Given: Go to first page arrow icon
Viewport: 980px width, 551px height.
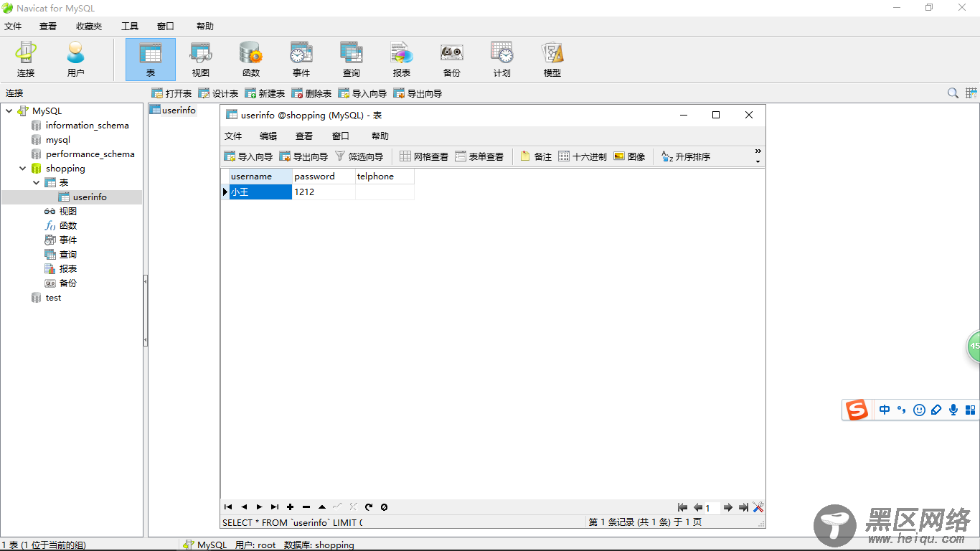Looking at the screenshot, I should tap(682, 507).
